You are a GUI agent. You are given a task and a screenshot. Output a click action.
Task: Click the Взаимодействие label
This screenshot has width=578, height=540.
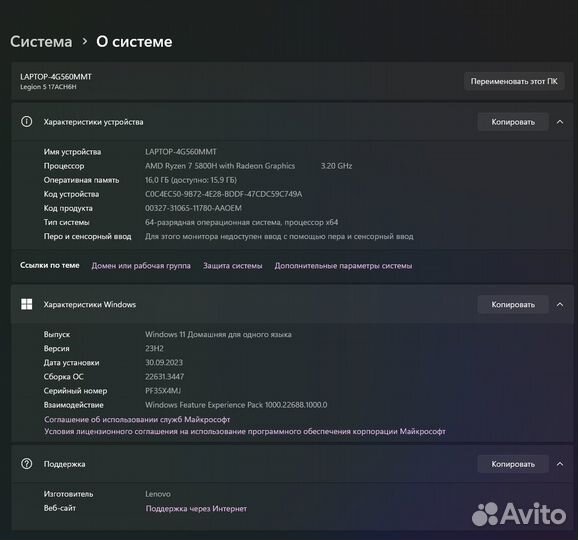[73, 405]
